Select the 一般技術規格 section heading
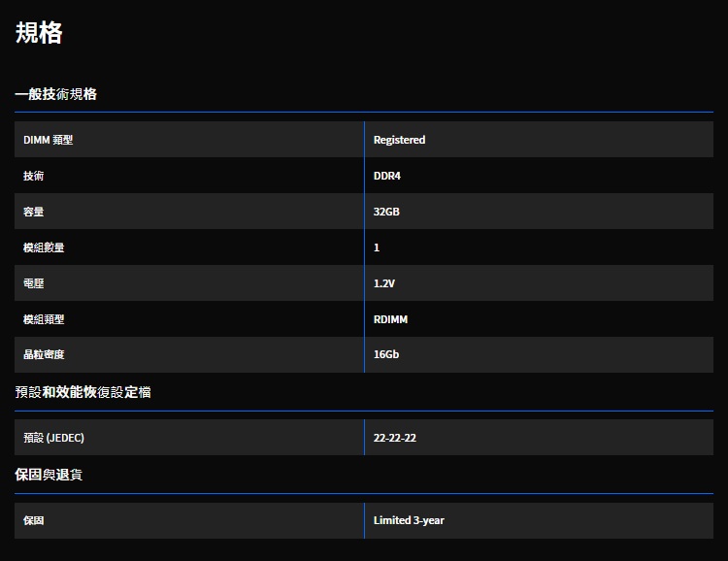 coord(55,94)
